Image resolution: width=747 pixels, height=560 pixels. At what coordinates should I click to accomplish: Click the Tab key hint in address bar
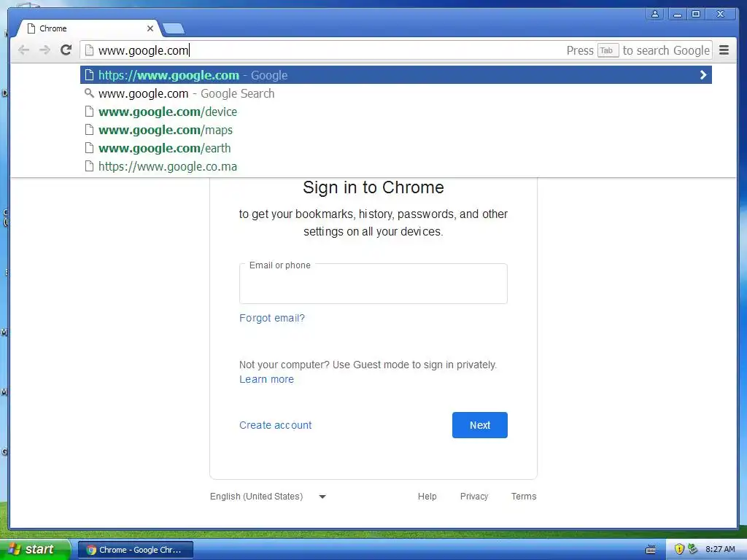coord(608,50)
